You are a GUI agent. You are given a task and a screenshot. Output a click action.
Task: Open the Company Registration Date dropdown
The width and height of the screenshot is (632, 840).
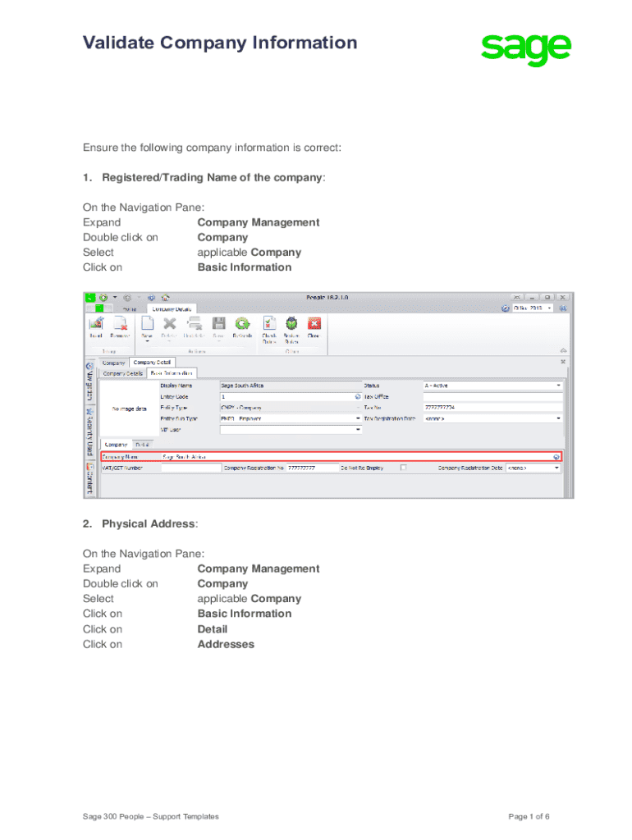557,468
